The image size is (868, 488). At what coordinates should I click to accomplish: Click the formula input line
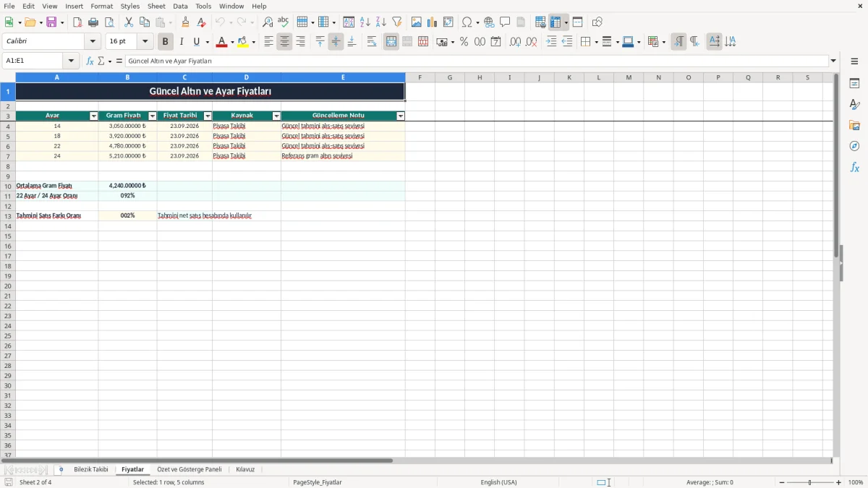477,61
